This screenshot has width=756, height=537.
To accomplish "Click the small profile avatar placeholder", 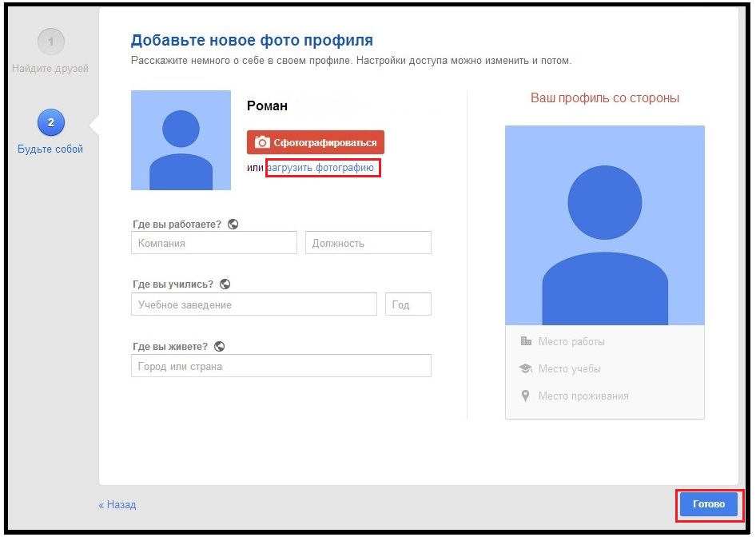I will click(x=181, y=141).
